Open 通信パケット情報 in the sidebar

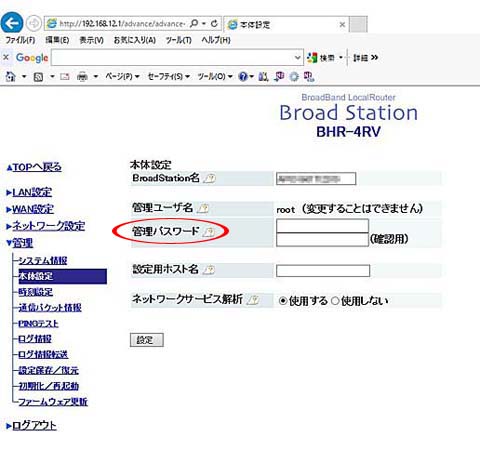50,308
